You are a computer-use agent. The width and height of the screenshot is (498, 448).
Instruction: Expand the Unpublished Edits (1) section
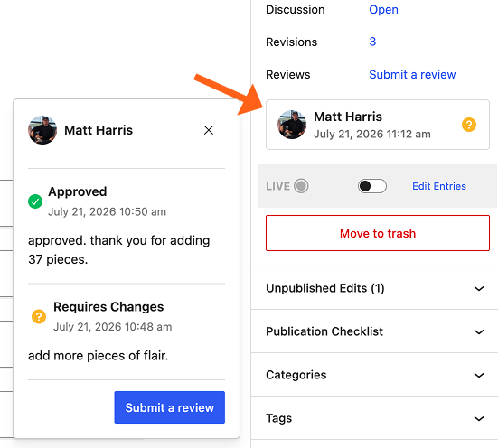[375, 288]
